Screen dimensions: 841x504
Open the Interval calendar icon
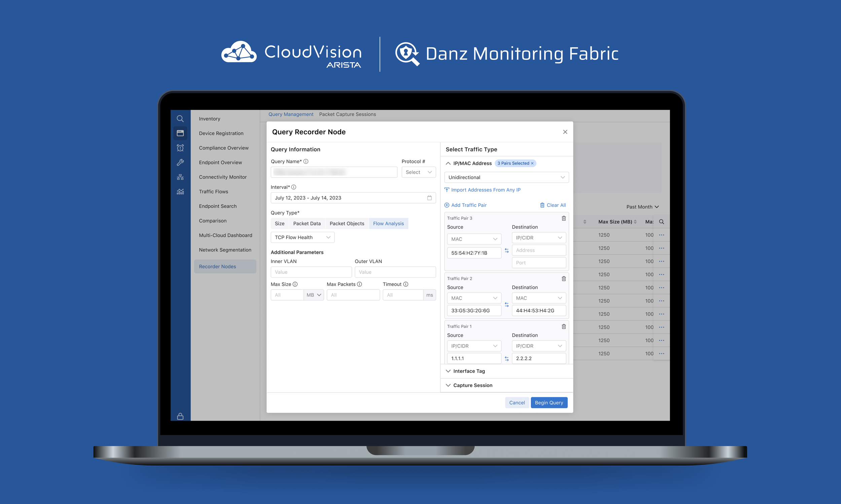429,198
